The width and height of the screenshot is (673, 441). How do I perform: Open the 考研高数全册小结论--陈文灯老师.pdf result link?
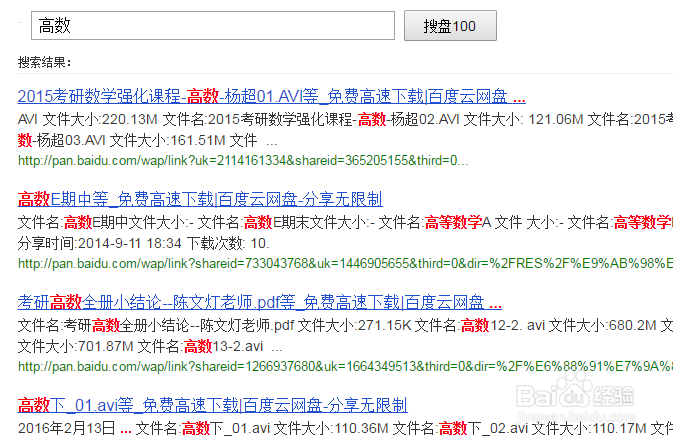260,302
